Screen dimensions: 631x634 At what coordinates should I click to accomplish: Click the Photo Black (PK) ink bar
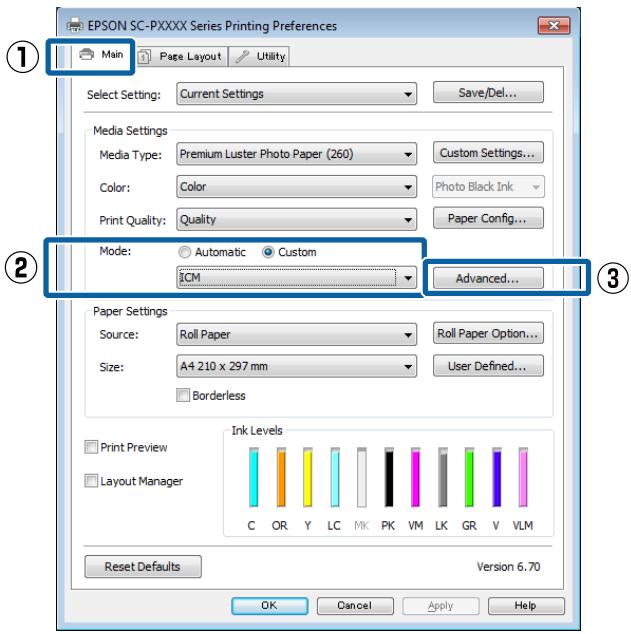(389, 477)
